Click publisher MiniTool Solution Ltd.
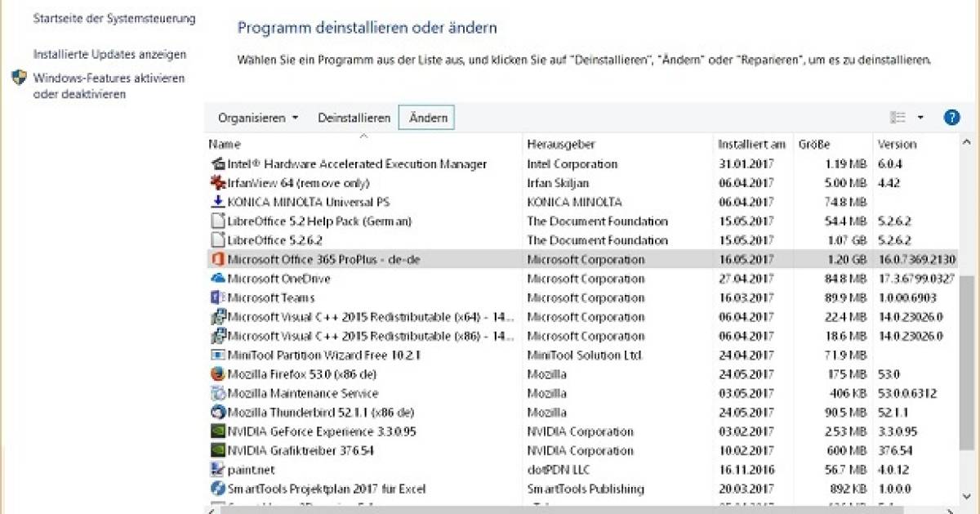 pyautogui.click(x=585, y=355)
